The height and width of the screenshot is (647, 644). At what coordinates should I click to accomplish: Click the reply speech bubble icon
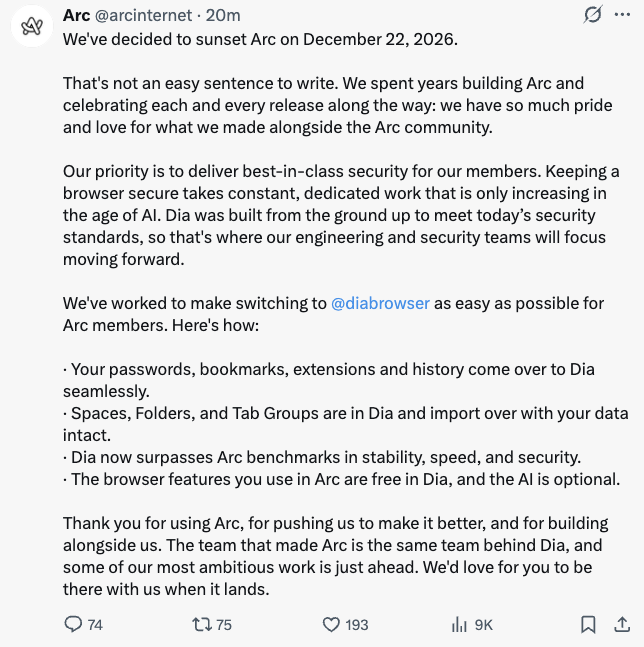pyautogui.click(x=73, y=624)
